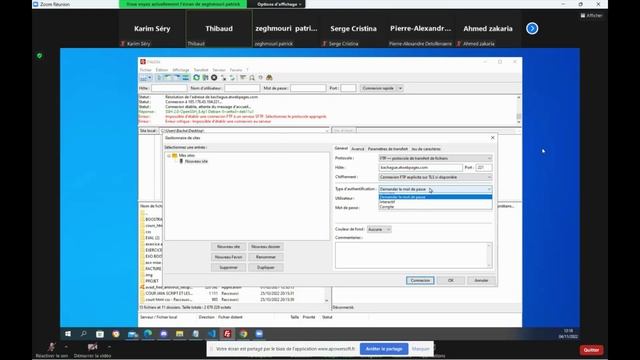The height and width of the screenshot is (360, 640).
Task: Open Connexion rapide history arrow
Action: coord(400,88)
